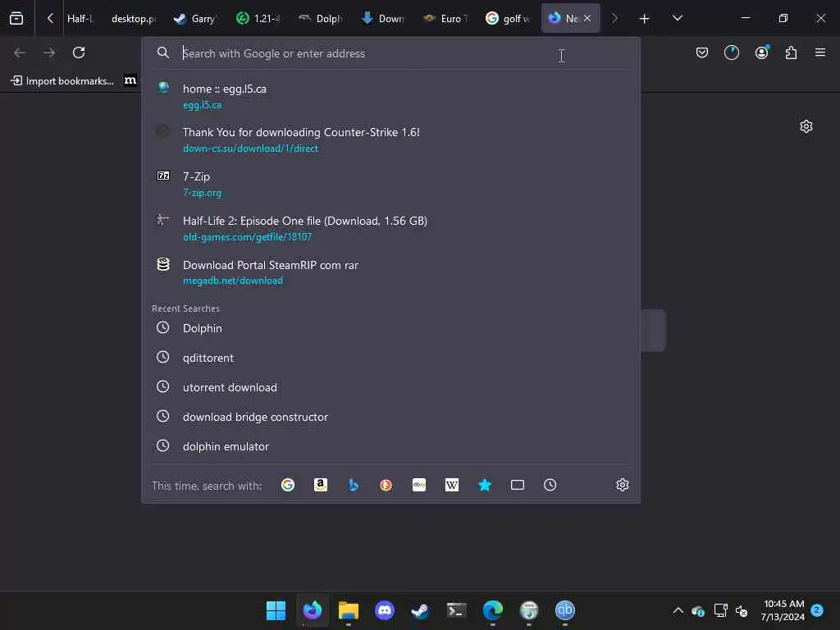Search this time with Wikipedia
The width and height of the screenshot is (840, 630).
click(452, 485)
